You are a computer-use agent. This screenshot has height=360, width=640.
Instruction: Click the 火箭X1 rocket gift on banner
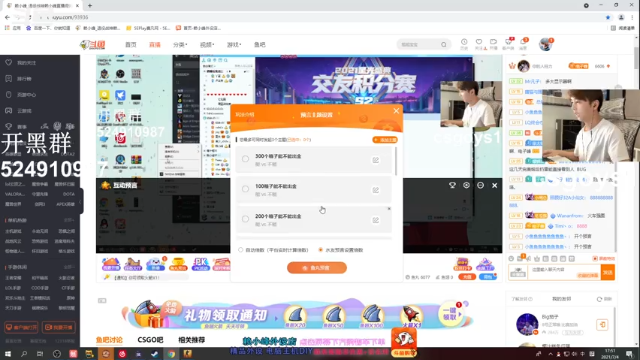(411, 317)
